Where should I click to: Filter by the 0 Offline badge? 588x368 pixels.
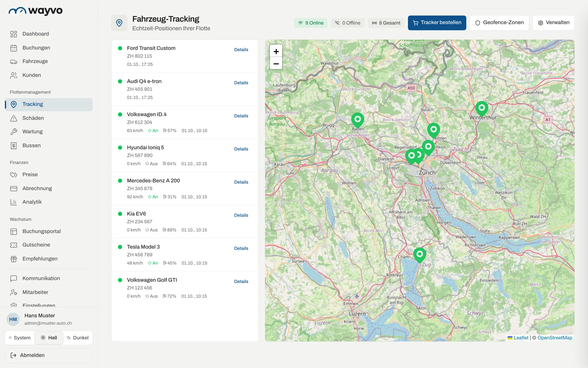click(x=347, y=23)
